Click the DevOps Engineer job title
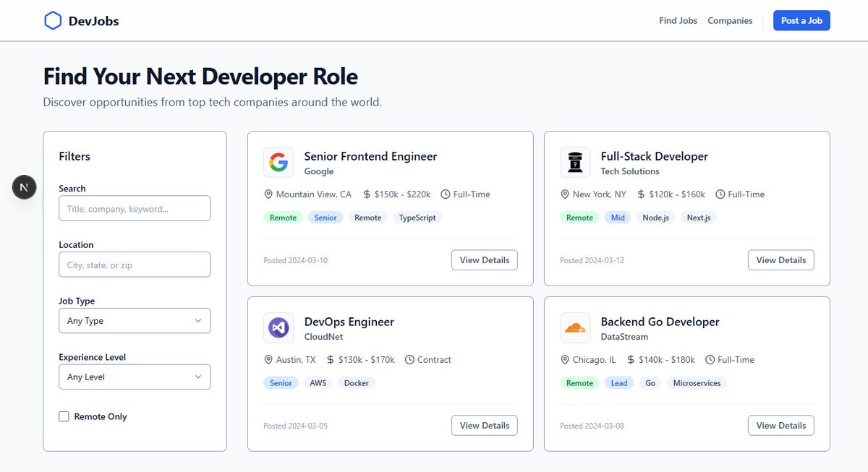 [x=349, y=322]
